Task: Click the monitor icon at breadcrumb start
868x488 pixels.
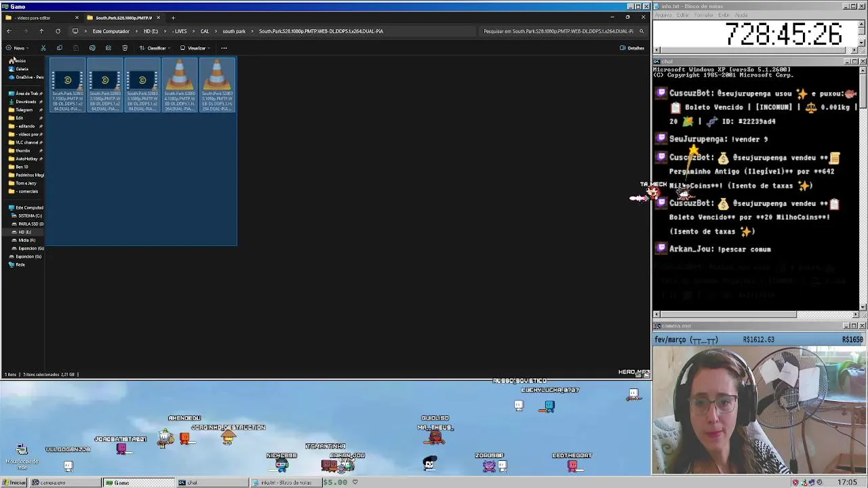Action: pyautogui.click(x=75, y=31)
